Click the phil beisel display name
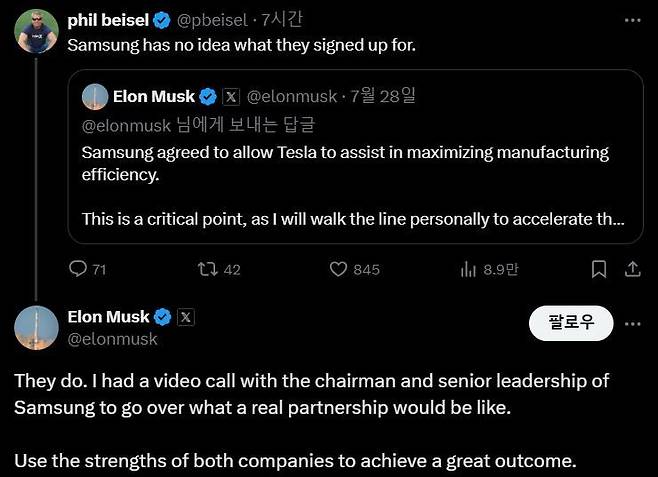The image size is (658, 477). pyautogui.click(x=106, y=20)
